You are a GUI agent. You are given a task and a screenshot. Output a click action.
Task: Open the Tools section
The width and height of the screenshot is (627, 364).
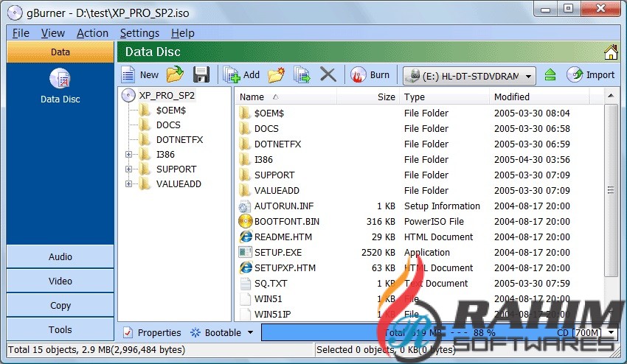point(60,329)
